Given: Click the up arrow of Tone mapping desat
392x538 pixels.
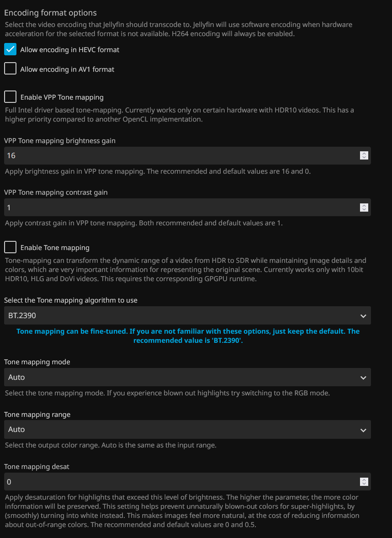Looking at the screenshot, I should [x=364, y=479].
